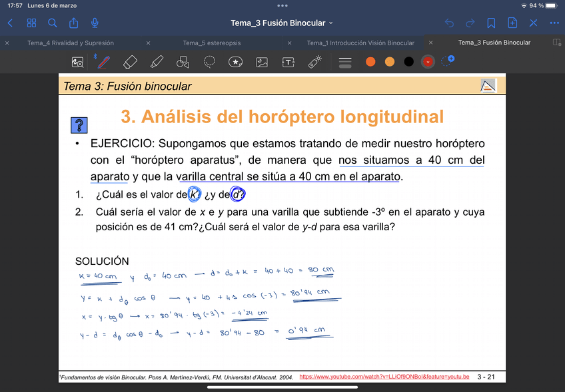Switch to Tema_1 Introducción Visión Binocular tab

pyautogui.click(x=360, y=43)
